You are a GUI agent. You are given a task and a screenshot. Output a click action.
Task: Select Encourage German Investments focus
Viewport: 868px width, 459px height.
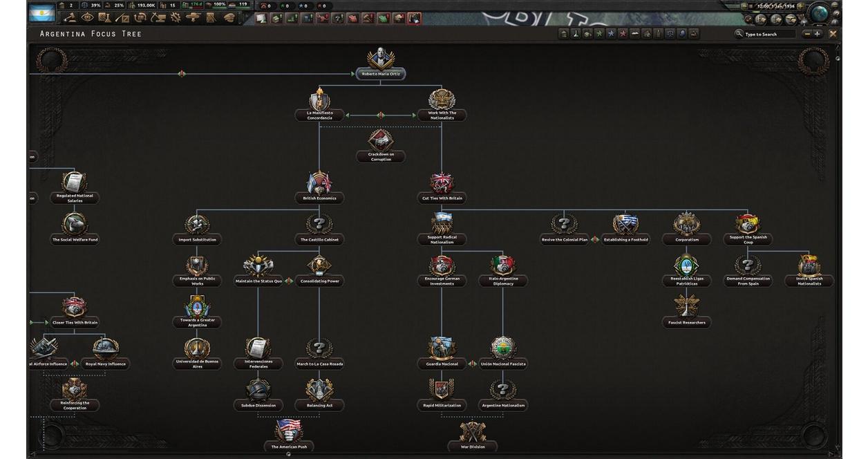pos(442,271)
